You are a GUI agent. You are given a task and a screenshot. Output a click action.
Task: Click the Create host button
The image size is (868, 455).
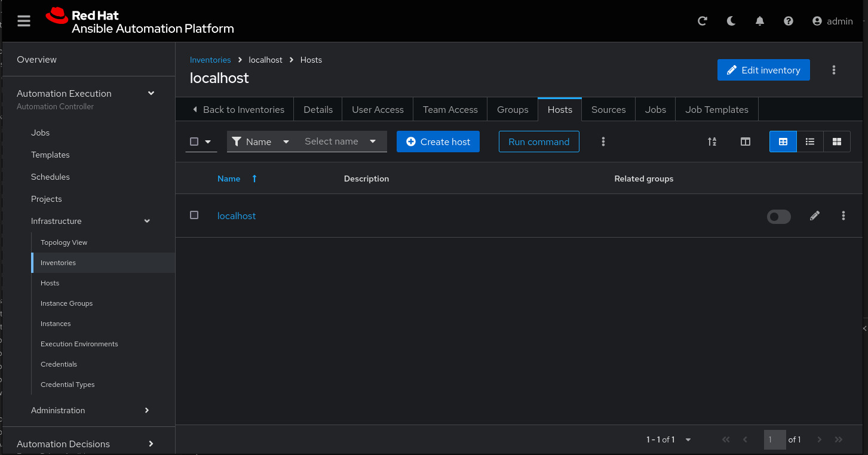[x=438, y=142]
